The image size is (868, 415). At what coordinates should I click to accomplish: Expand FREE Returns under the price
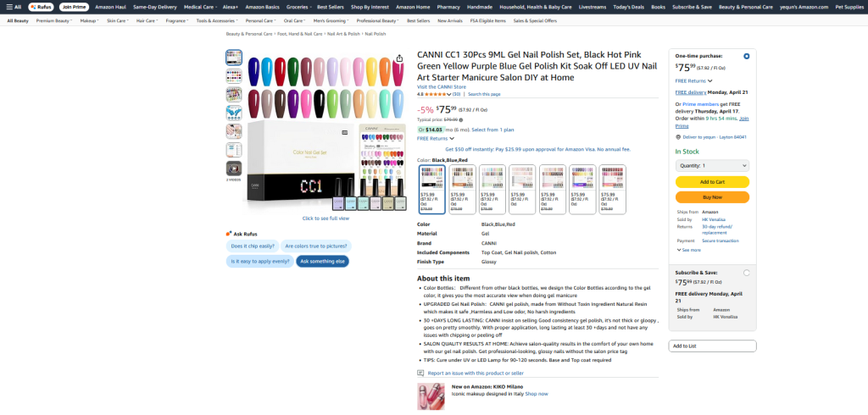click(435, 138)
